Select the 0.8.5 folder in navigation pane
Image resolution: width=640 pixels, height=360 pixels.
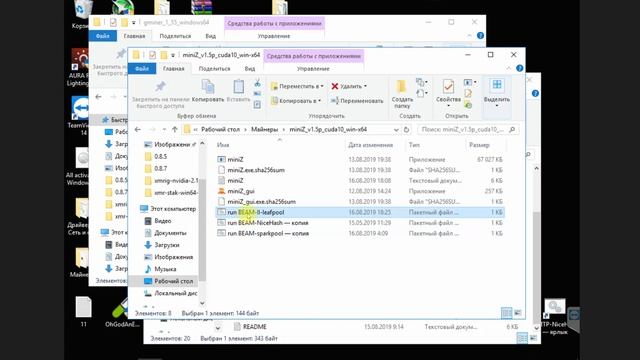160,156
